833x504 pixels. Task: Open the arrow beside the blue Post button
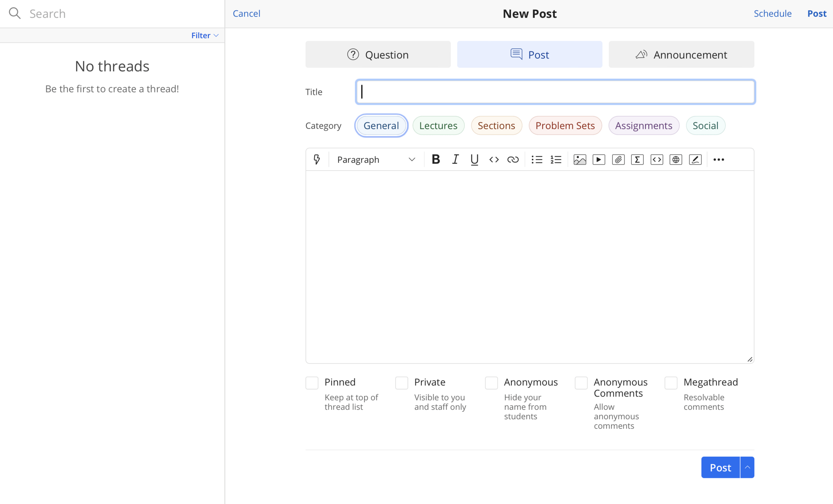coord(747,467)
